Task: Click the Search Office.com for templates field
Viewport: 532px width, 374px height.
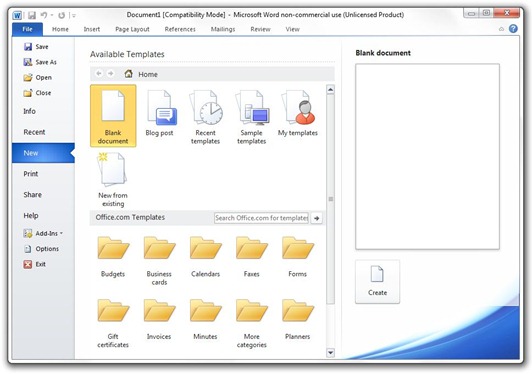Action: [262, 218]
